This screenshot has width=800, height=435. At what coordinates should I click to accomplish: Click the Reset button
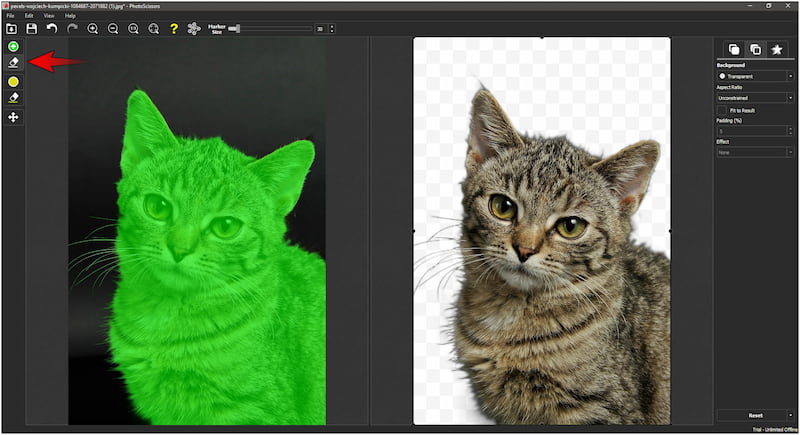coord(755,415)
